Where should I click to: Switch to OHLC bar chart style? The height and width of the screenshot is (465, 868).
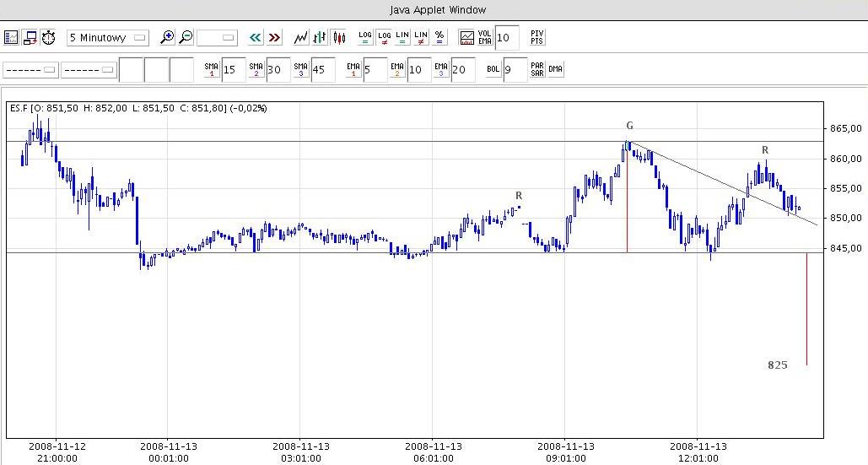320,37
